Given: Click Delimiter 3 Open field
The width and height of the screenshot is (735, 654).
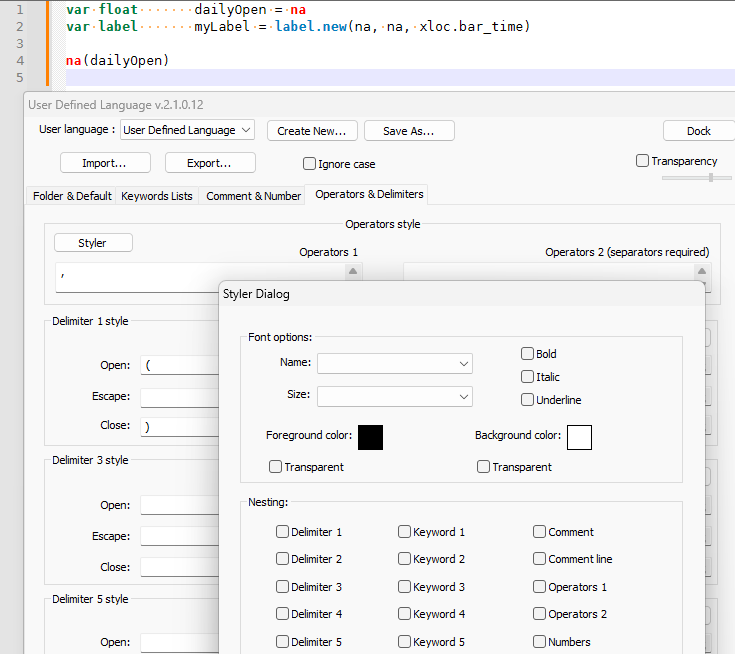Looking at the screenshot, I should pyautogui.click(x=180, y=505).
